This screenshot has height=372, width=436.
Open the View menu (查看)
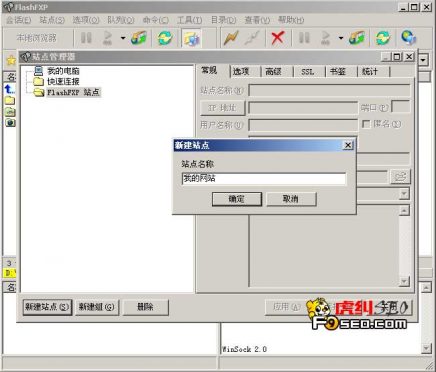pos(257,20)
